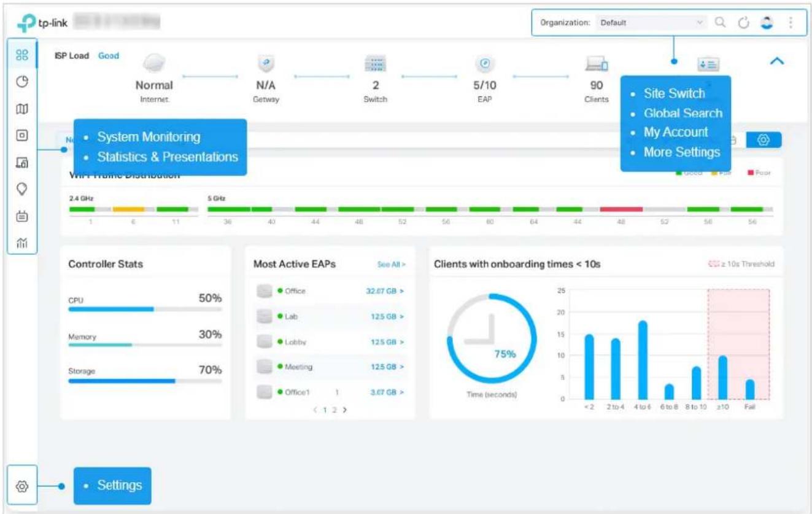
Task: Click the Lobby EAP device icon
Action: (x=265, y=341)
